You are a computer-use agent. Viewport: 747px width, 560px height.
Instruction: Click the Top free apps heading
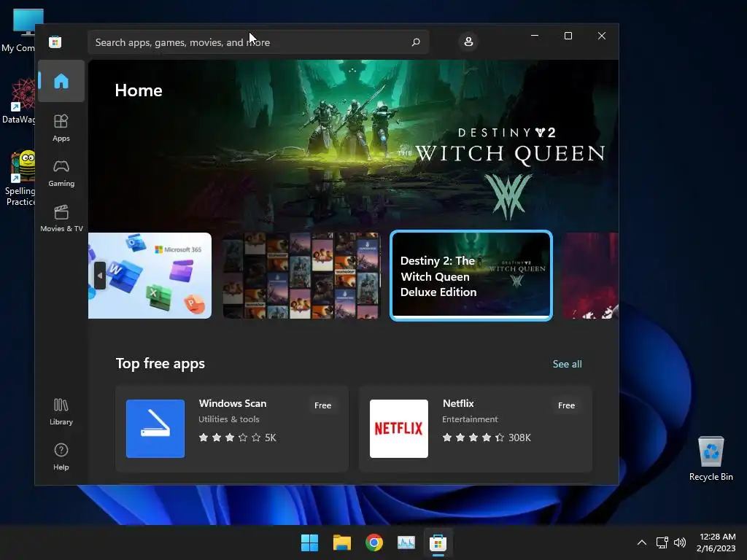[160, 363]
